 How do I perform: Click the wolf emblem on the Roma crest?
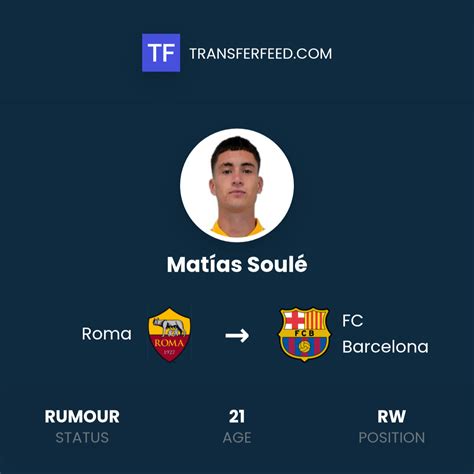[x=169, y=327]
